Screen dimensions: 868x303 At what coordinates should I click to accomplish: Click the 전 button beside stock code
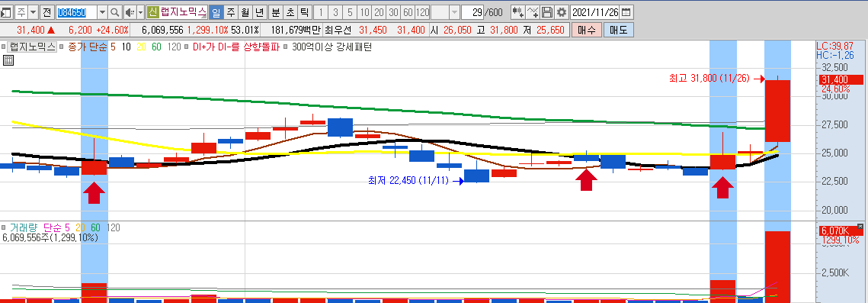[46, 11]
